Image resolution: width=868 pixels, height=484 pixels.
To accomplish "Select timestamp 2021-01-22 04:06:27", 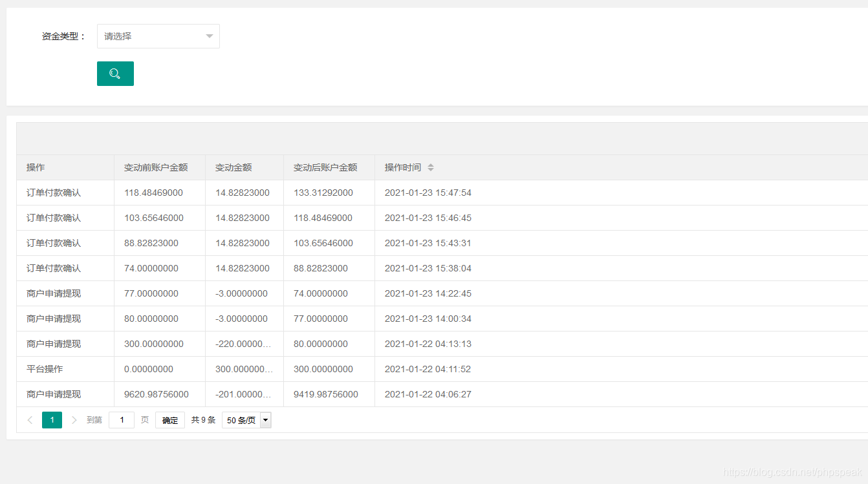I will pos(428,394).
